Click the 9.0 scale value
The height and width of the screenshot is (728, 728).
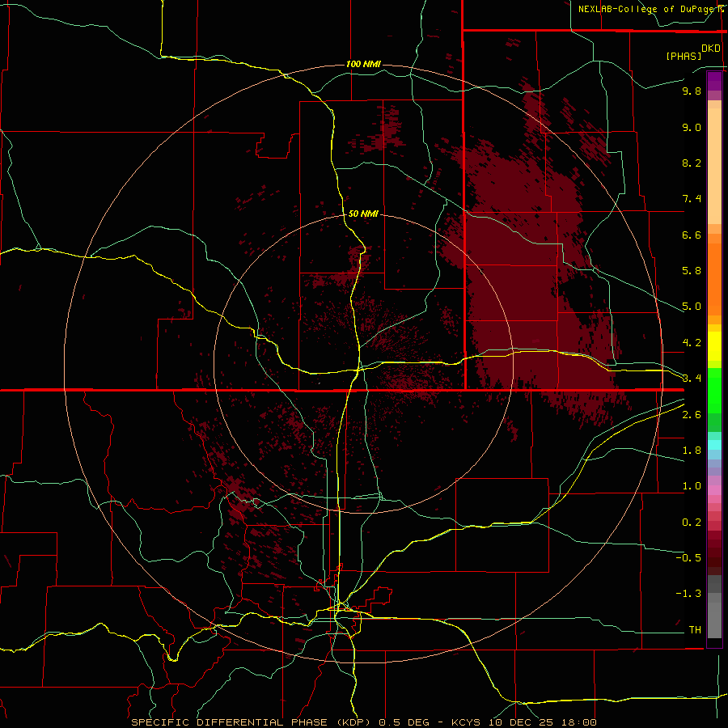(692, 127)
